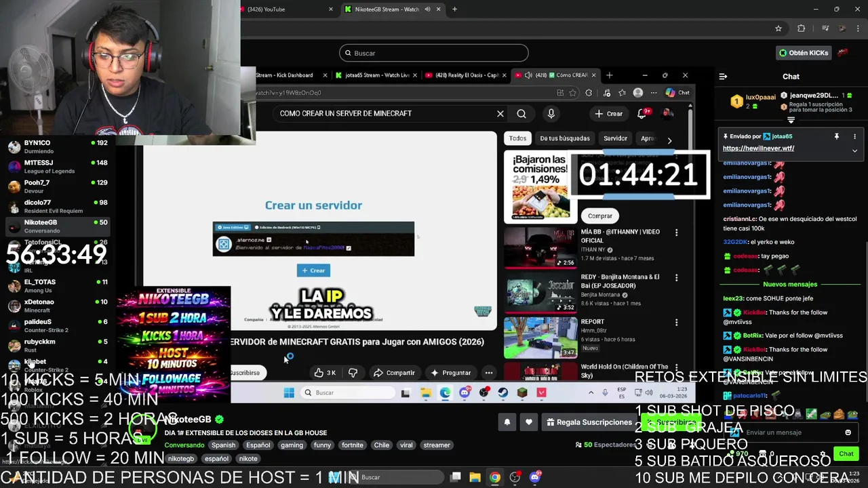Open File Explorer in Windows taskbar
The height and width of the screenshot is (488, 868).
pyautogui.click(x=475, y=477)
